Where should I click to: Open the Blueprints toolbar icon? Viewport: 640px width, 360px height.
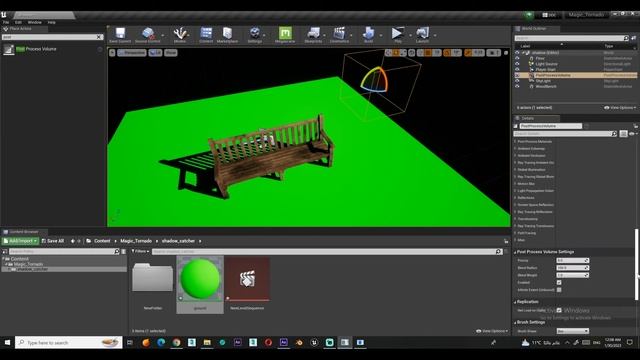coord(313,34)
